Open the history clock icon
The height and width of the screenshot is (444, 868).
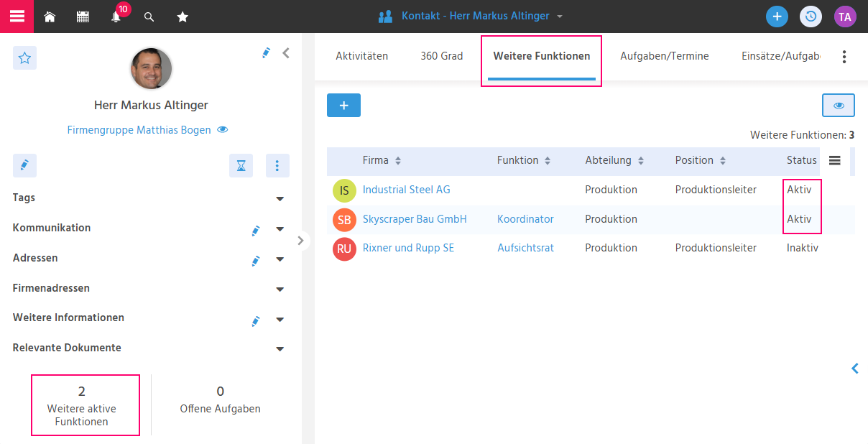(x=811, y=17)
